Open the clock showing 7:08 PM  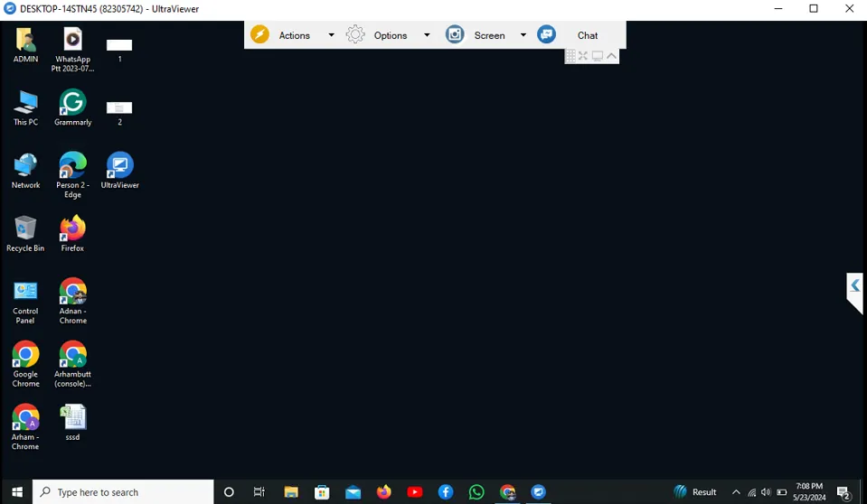click(809, 492)
